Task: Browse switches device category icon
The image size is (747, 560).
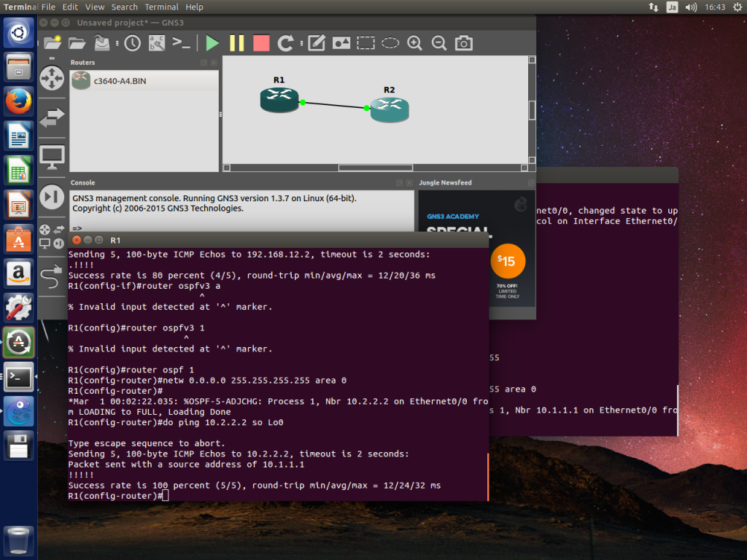Action: pos(52,117)
